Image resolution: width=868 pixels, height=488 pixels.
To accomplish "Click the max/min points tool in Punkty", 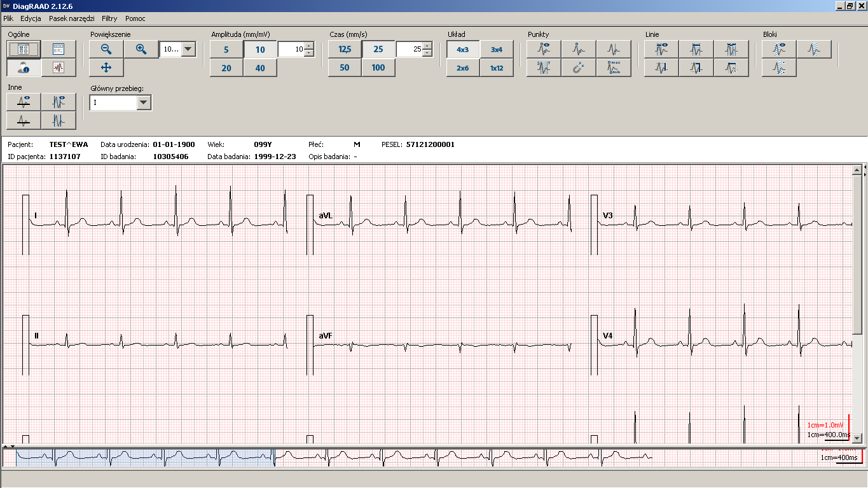I will [x=614, y=67].
